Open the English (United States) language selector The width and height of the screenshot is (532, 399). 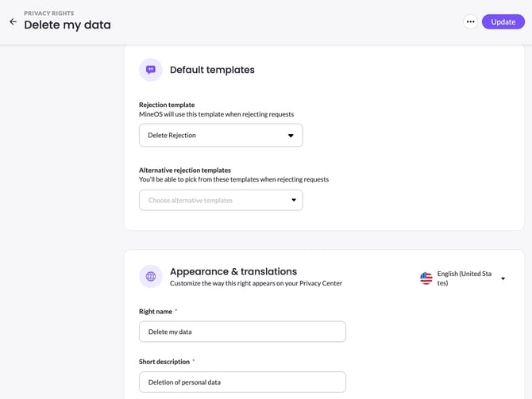[x=464, y=278]
